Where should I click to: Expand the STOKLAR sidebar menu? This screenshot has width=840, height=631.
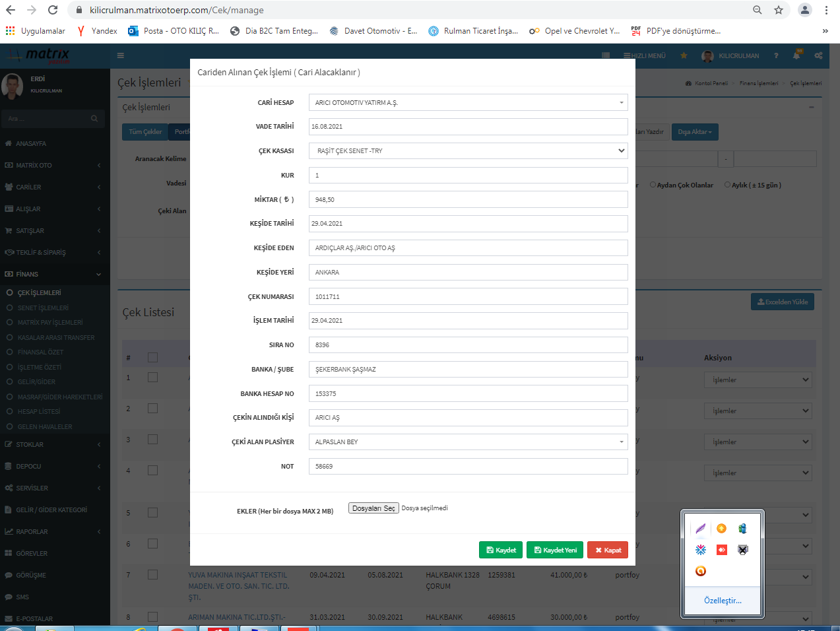pyautogui.click(x=30, y=445)
